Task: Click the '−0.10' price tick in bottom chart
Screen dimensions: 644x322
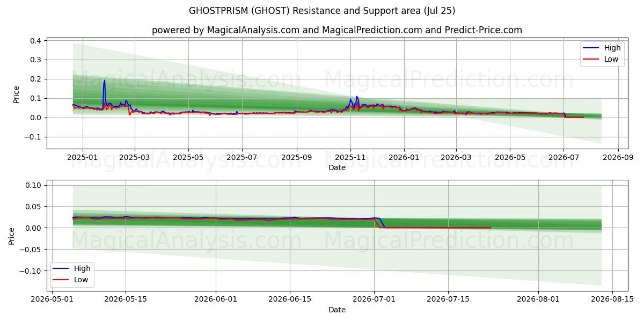Action: (32, 271)
